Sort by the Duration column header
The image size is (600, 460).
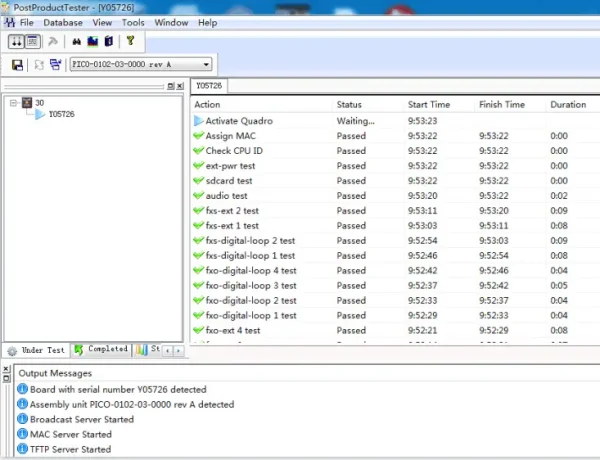(568, 104)
